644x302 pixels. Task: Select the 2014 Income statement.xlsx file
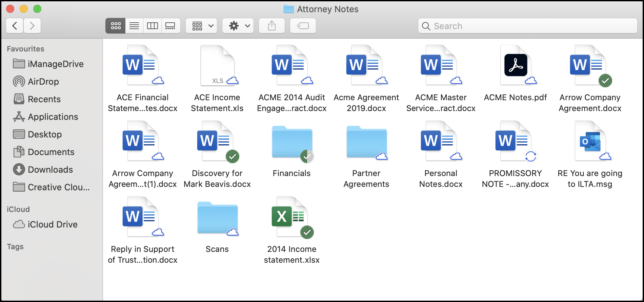(291, 217)
